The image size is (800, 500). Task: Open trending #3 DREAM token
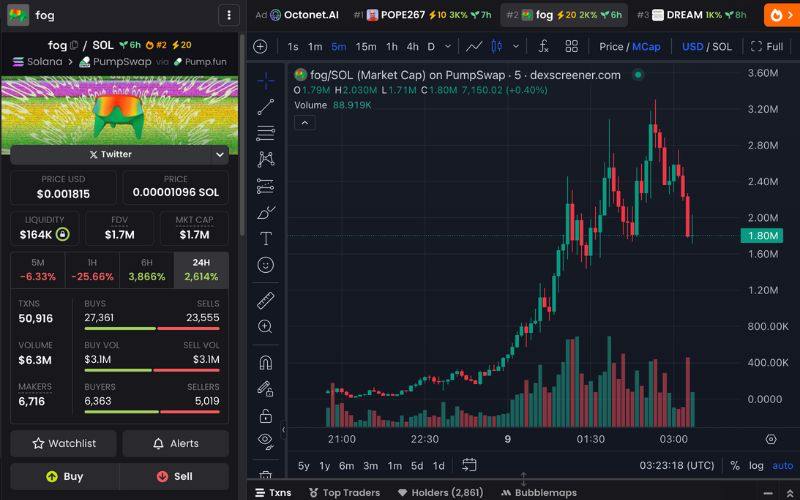(691, 15)
